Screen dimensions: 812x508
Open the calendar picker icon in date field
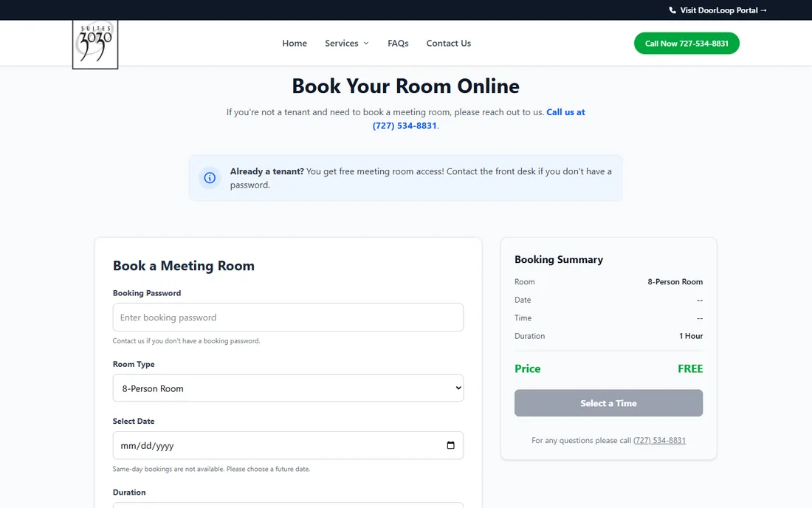[450, 445]
